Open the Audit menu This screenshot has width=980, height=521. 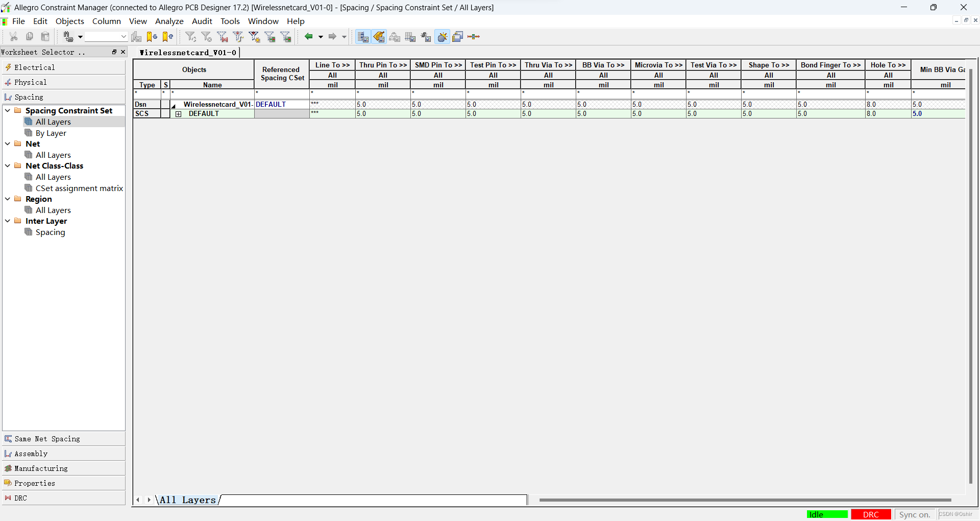tap(202, 21)
